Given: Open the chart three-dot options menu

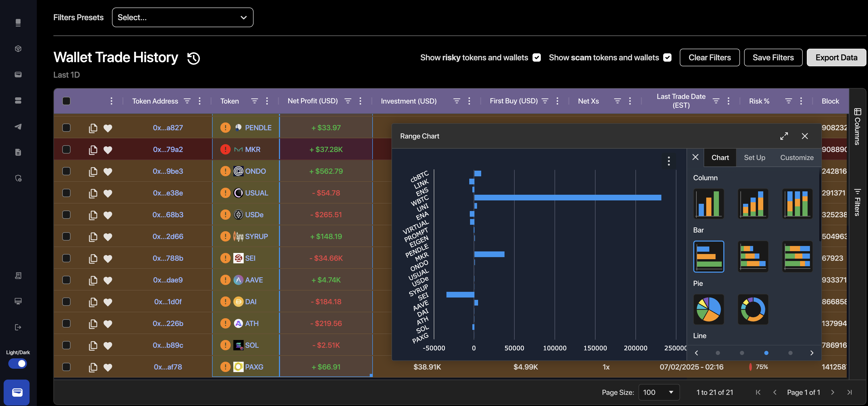Looking at the screenshot, I should [669, 161].
